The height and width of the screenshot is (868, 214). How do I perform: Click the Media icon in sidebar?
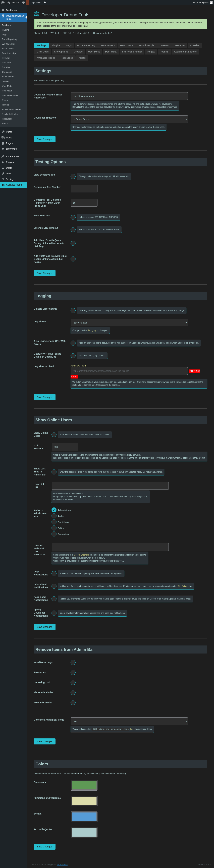pyautogui.click(x=3, y=137)
